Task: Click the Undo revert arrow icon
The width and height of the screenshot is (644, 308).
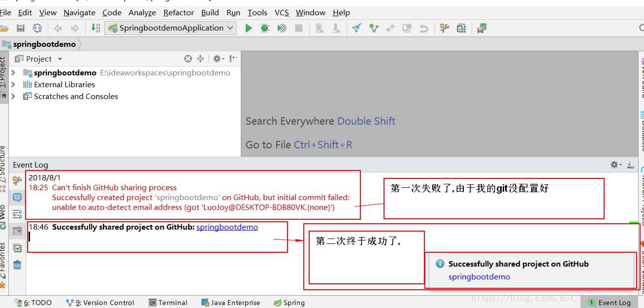Action: [423, 28]
